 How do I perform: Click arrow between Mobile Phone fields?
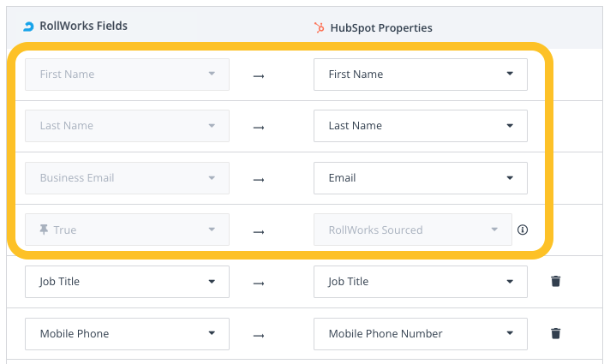pos(259,334)
